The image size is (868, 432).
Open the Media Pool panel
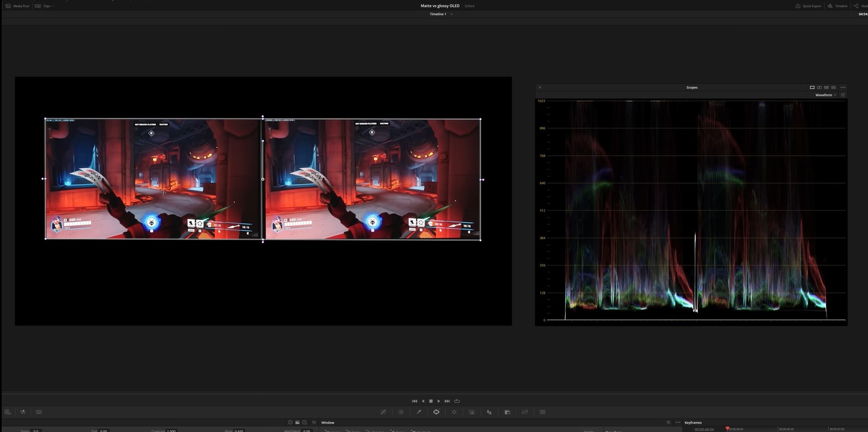coord(17,6)
